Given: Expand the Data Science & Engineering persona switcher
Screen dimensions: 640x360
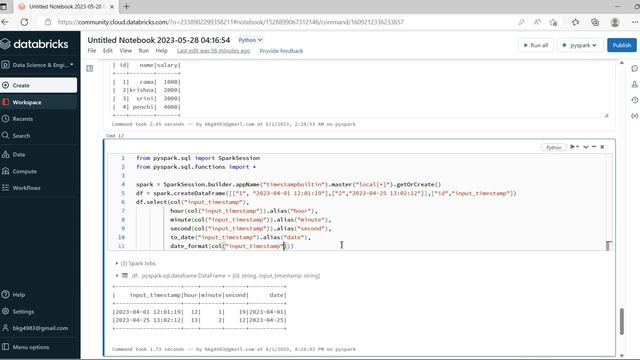Looking at the screenshot, I should [38, 64].
